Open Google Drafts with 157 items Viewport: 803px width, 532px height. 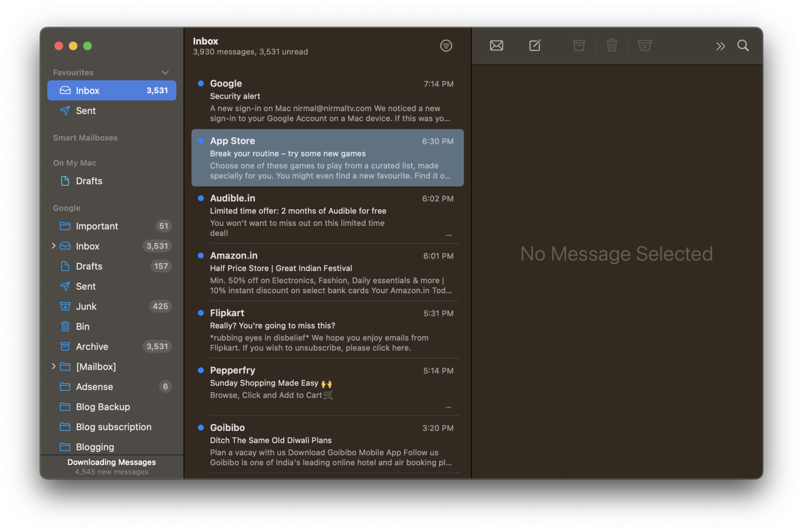[x=112, y=266]
